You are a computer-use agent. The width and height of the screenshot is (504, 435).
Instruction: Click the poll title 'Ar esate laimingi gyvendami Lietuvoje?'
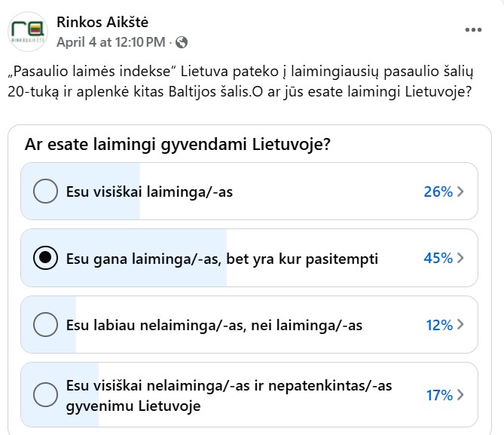click(x=178, y=144)
